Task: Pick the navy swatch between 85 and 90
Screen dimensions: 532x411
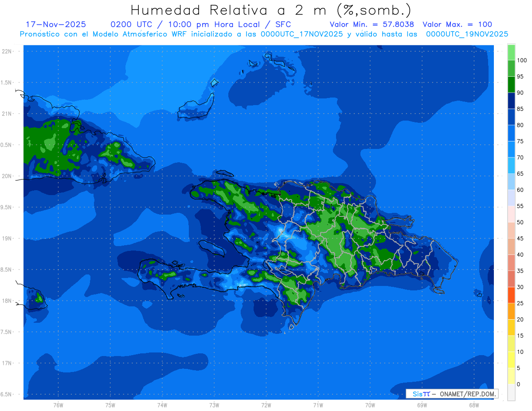Action: point(511,101)
